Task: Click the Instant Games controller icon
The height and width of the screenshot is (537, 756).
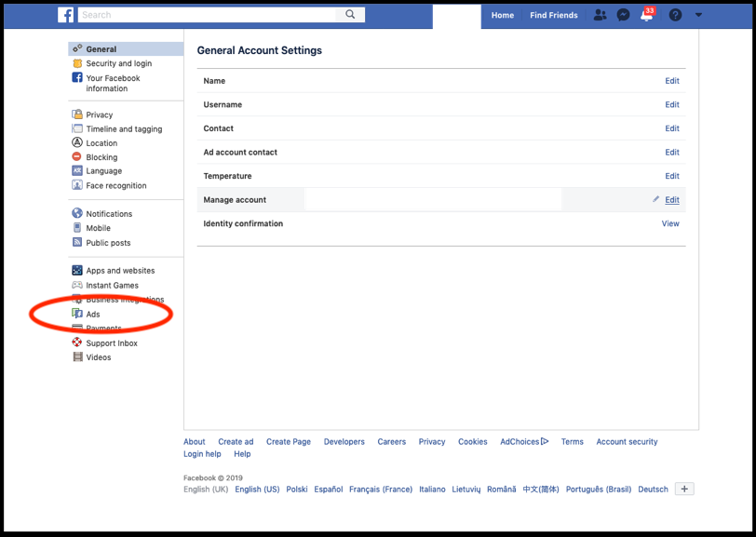Action: click(77, 285)
